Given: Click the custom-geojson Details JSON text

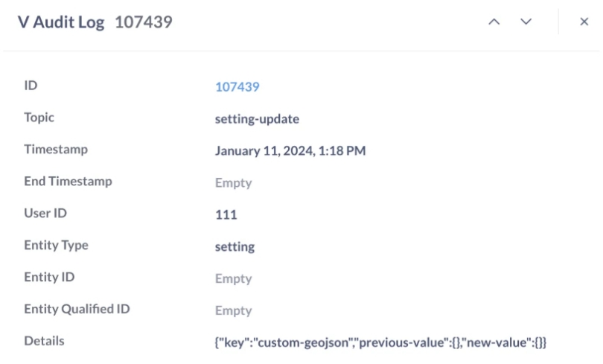Looking at the screenshot, I should tap(380, 342).
